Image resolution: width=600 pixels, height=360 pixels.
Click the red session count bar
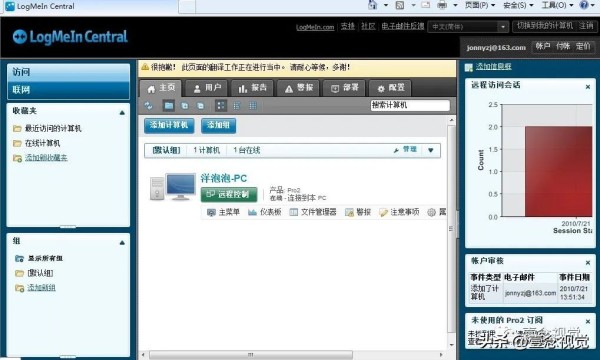tap(558, 172)
